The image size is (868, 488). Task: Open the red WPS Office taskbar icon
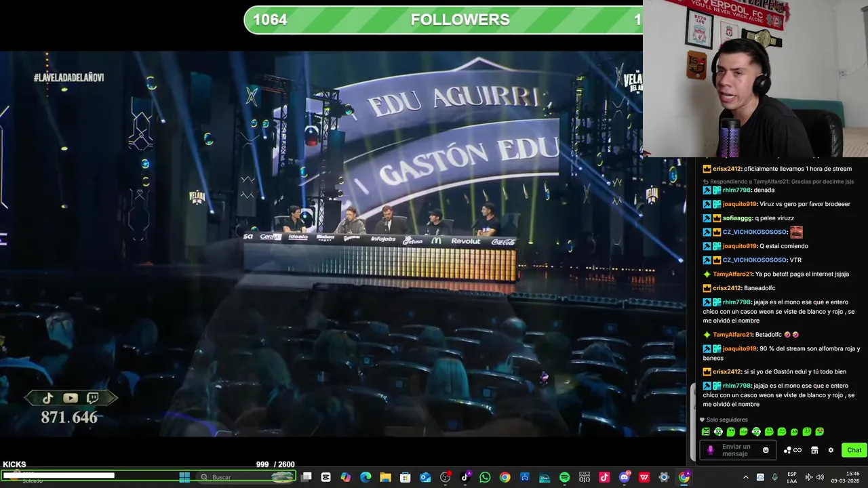point(644,477)
